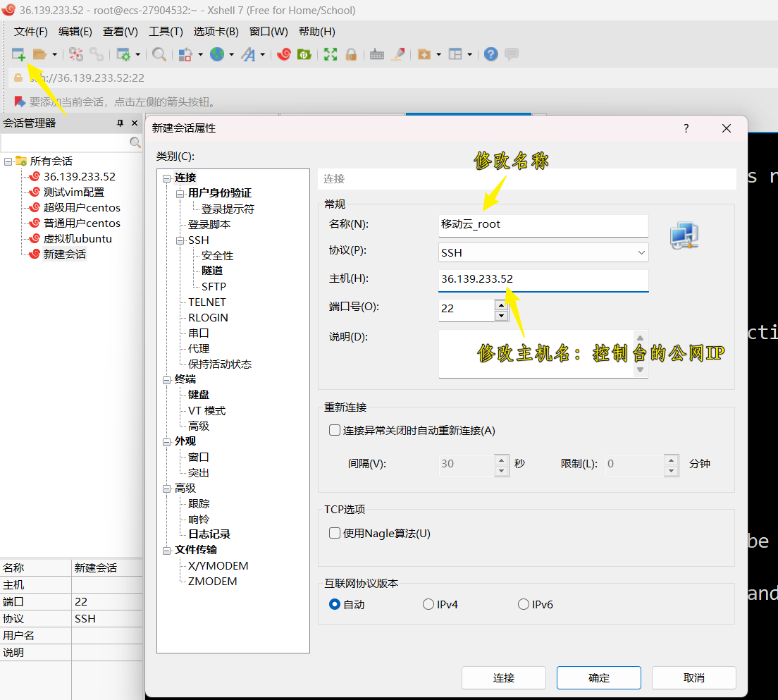Open help question mark icon
Viewport: 778px width, 700px height.
[x=490, y=54]
